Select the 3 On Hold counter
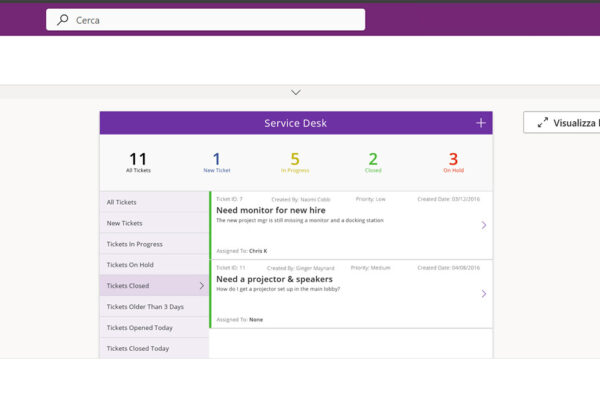Screen dimensions: 600x400 pos(453,162)
